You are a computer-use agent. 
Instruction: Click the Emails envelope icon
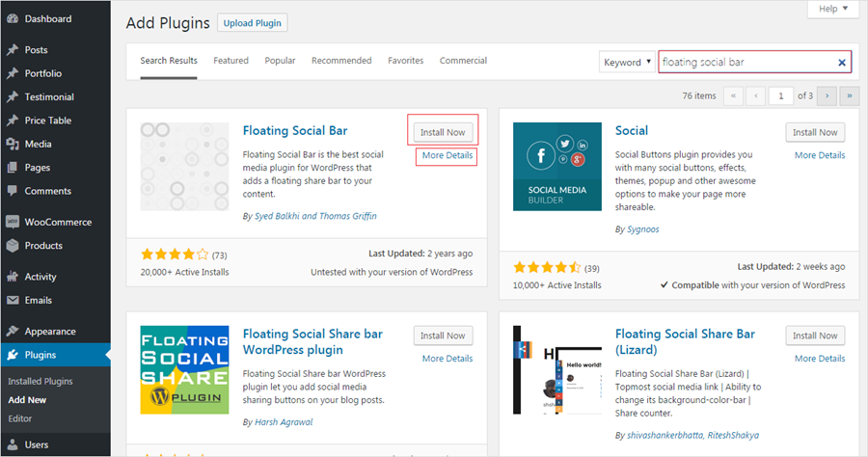coord(13,301)
